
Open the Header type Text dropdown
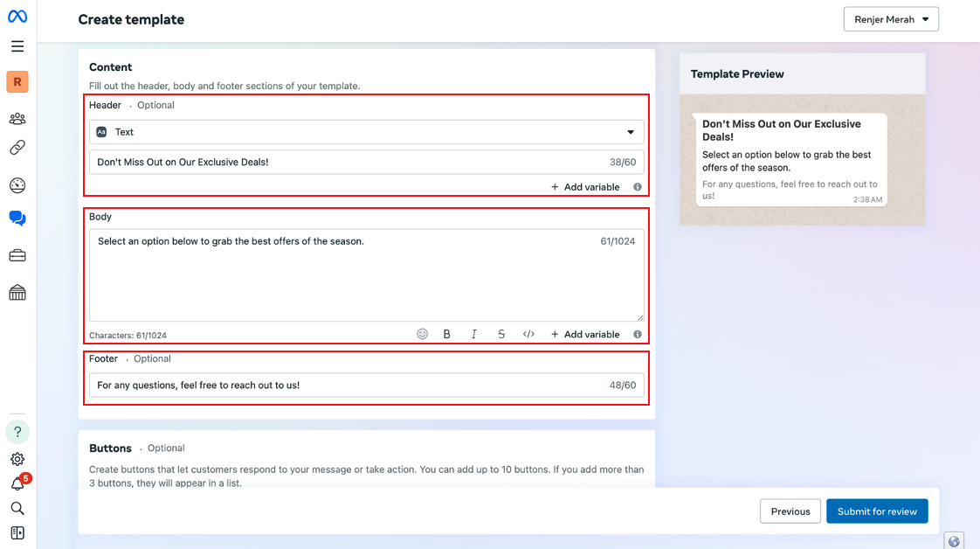pyautogui.click(x=366, y=132)
